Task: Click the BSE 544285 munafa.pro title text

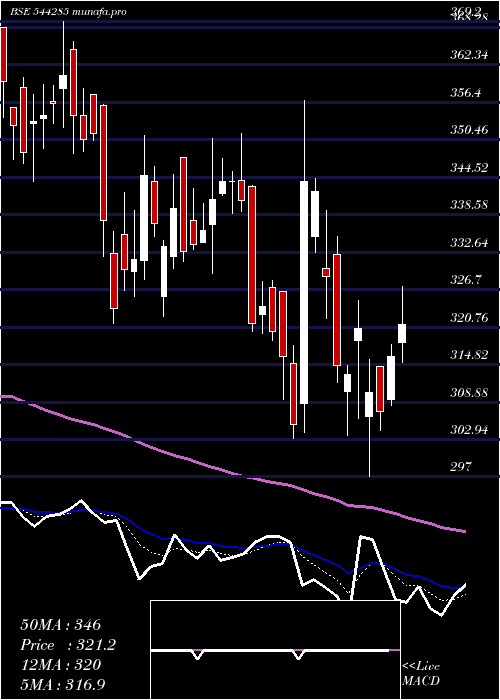Action: coord(68,12)
